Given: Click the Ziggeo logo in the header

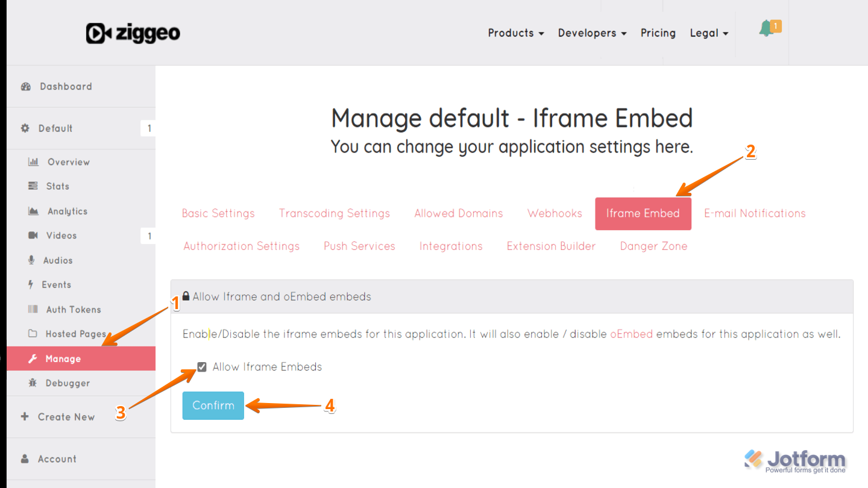Looking at the screenshot, I should [x=133, y=33].
